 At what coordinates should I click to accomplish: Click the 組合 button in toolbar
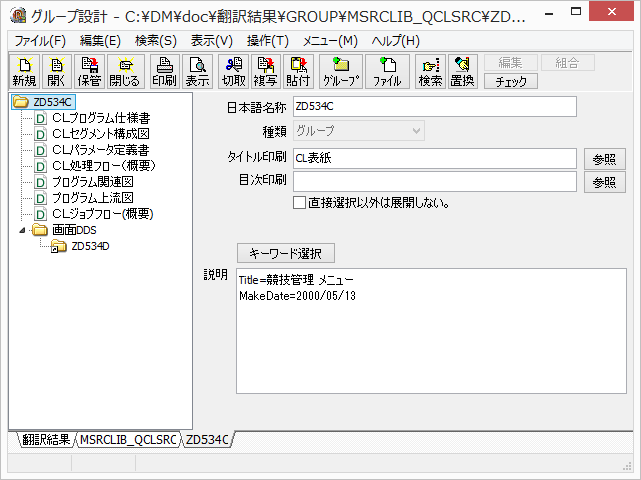(x=567, y=63)
